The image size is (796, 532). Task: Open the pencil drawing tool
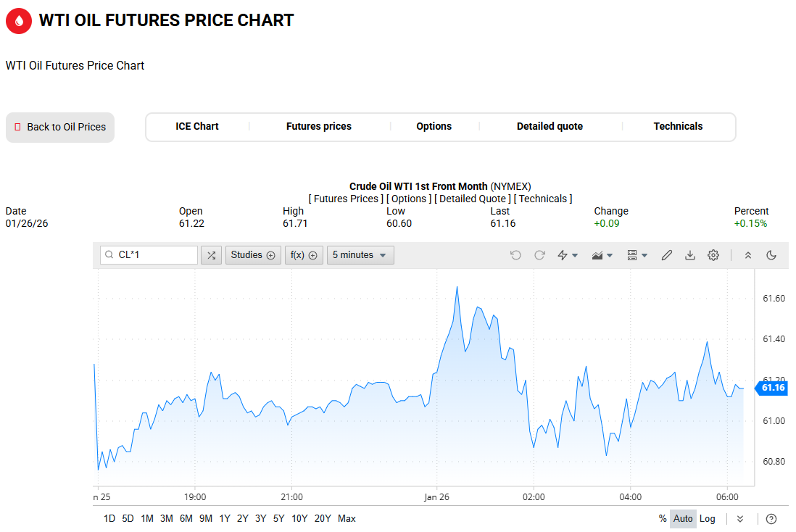tap(667, 255)
